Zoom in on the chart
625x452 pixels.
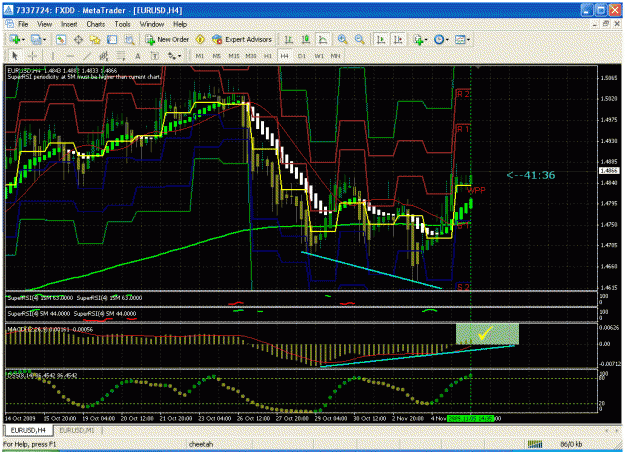(x=342, y=39)
